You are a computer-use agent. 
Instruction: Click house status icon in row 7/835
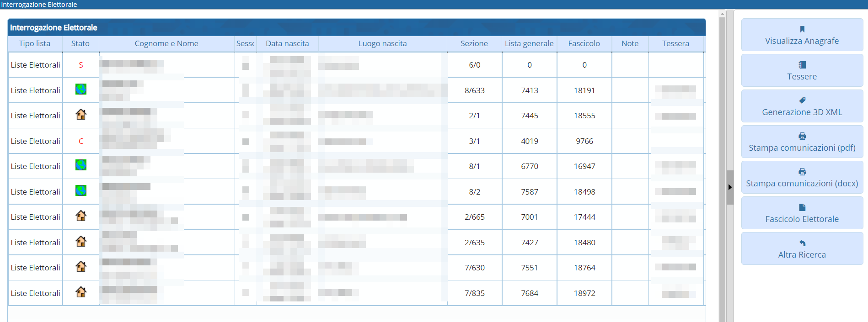tap(81, 292)
